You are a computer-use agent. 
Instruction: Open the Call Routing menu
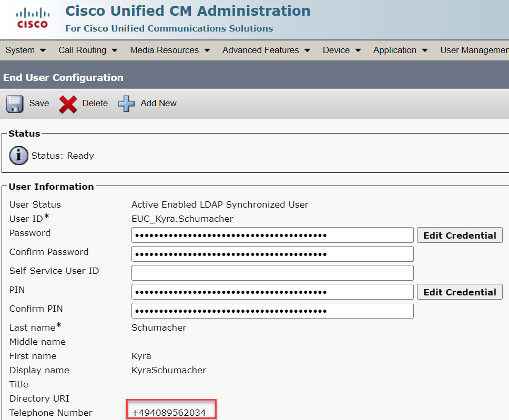pos(87,50)
